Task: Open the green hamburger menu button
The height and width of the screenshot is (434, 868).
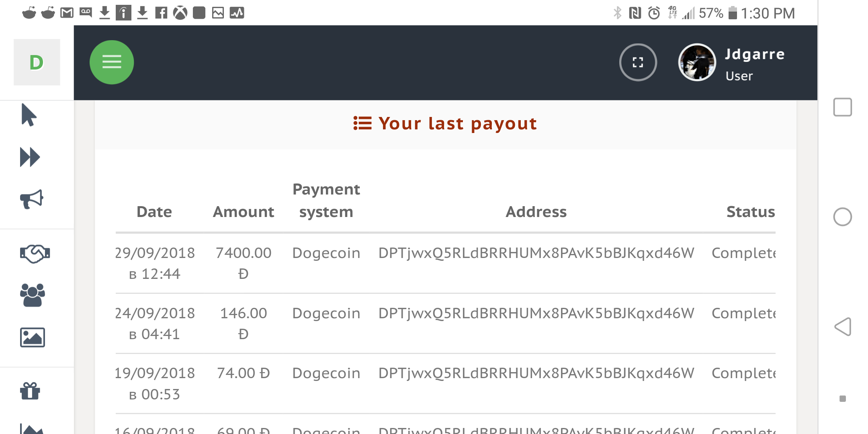Action: [112, 62]
